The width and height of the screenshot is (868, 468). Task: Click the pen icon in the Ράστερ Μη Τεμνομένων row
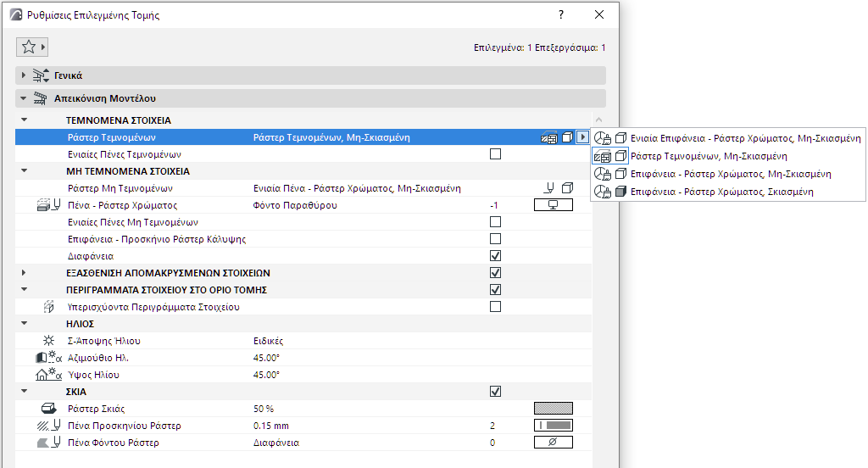click(548, 188)
